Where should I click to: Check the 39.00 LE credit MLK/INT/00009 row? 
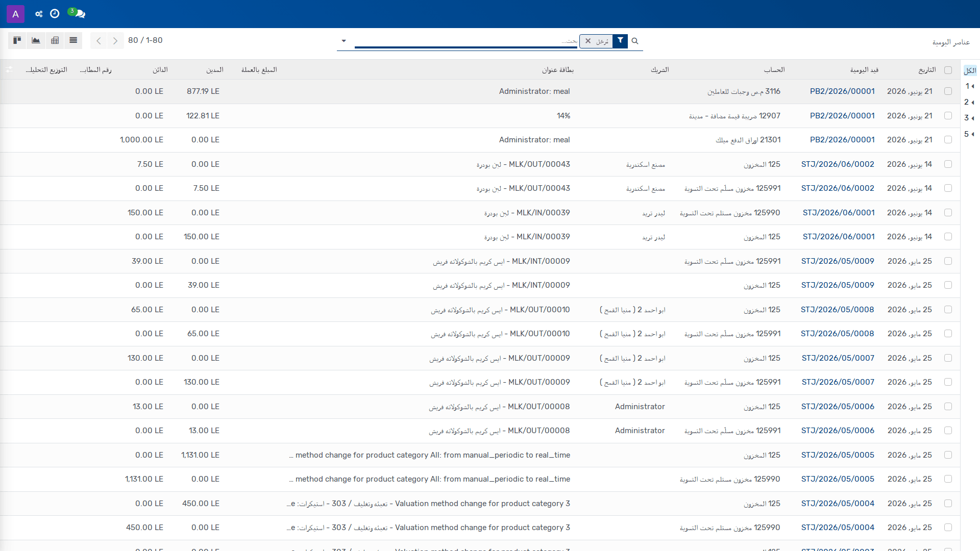click(x=948, y=261)
